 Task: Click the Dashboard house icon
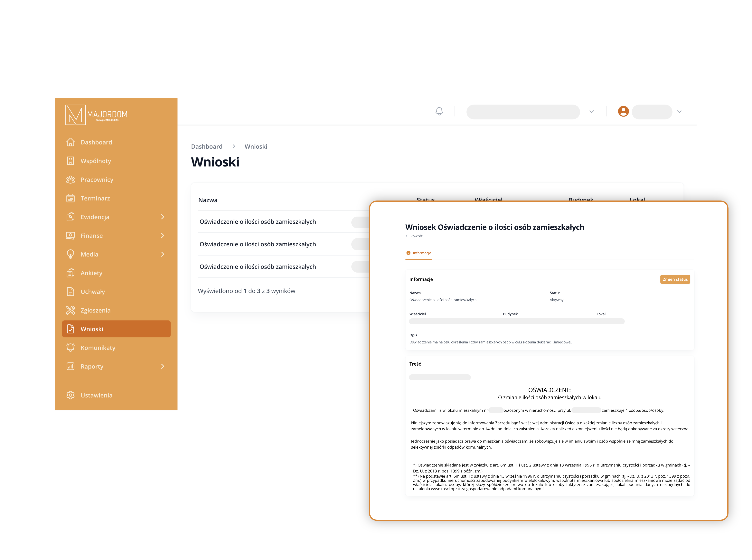click(x=70, y=142)
